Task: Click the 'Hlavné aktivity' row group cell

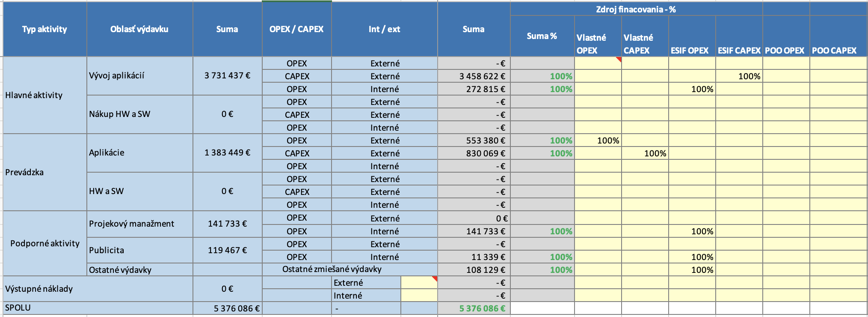Action: coord(44,95)
